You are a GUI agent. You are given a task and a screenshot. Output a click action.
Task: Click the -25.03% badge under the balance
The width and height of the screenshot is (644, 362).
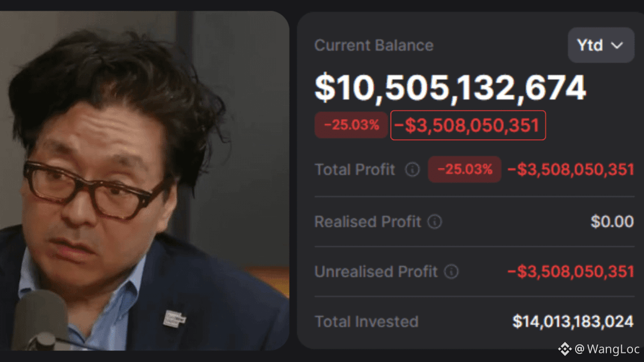[x=351, y=125]
